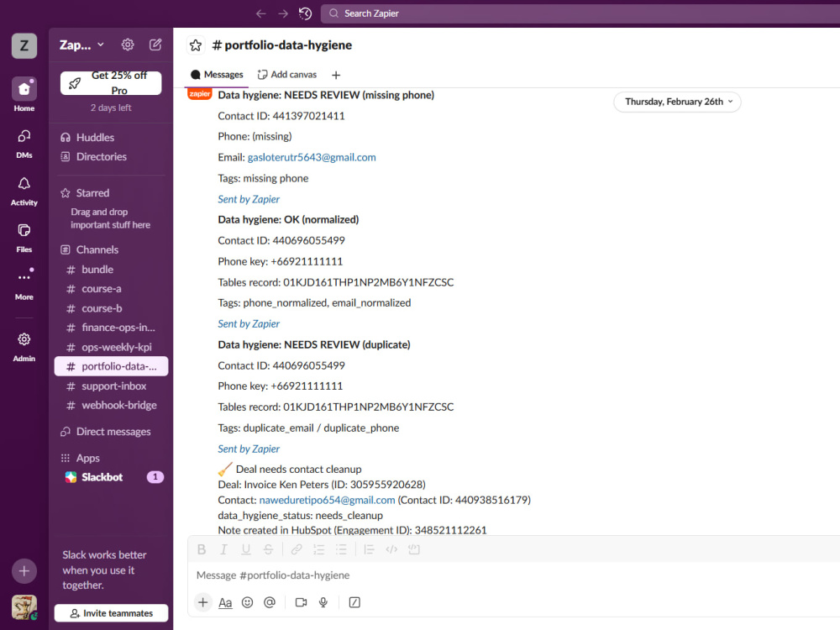Expand the Zap... workspace name menu
Image resolution: width=840 pixels, height=630 pixels.
[81, 45]
